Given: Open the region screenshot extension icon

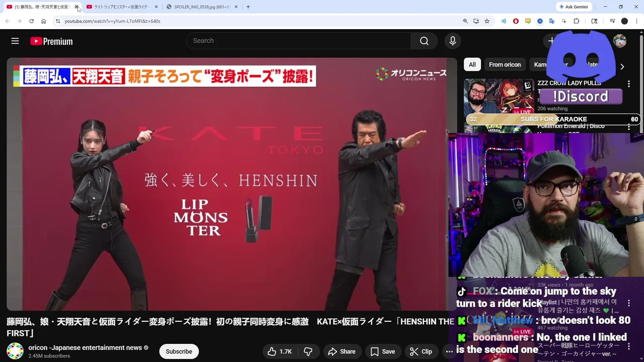Looking at the screenshot, I should click(564, 21).
